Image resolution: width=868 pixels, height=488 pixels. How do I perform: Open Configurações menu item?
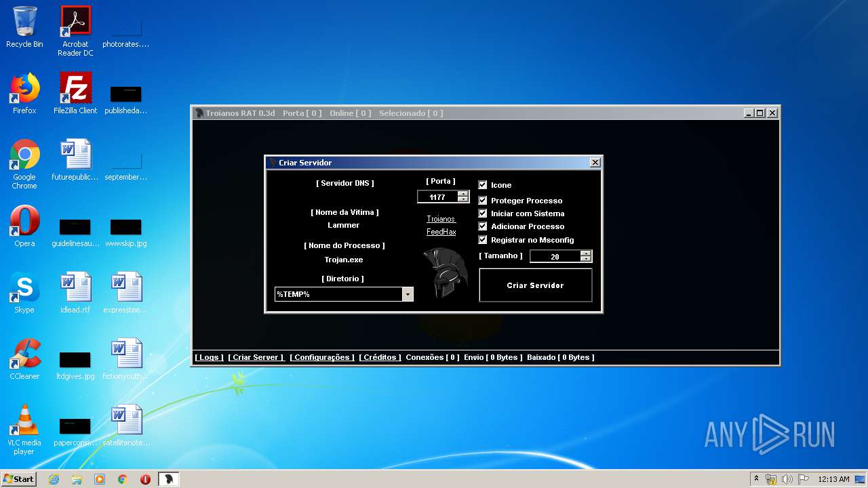coord(322,357)
